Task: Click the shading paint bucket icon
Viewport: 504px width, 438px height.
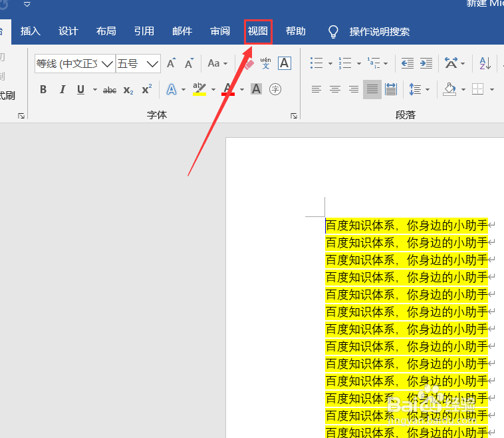Action: point(449,89)
